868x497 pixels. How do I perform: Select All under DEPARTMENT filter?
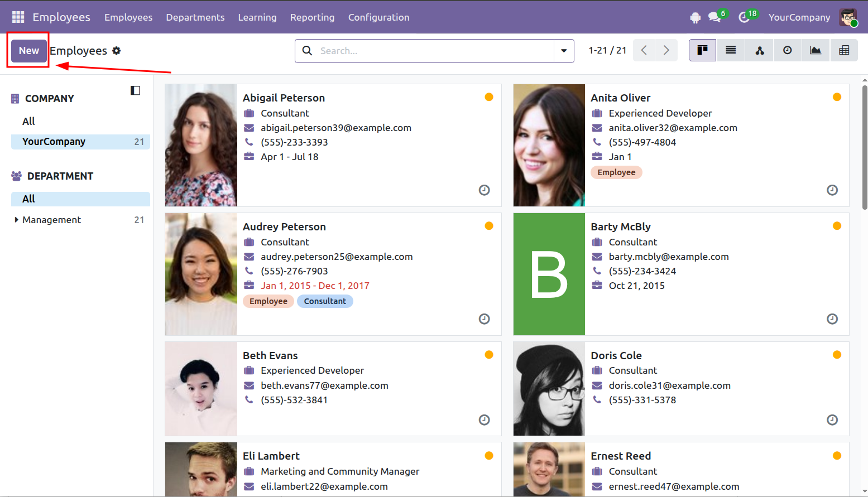(80, 199)
